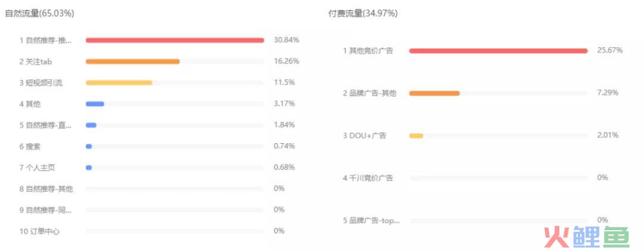Click the 自然推荐-同 row label
The image size is (644, 251).
(x=45, y=210)
